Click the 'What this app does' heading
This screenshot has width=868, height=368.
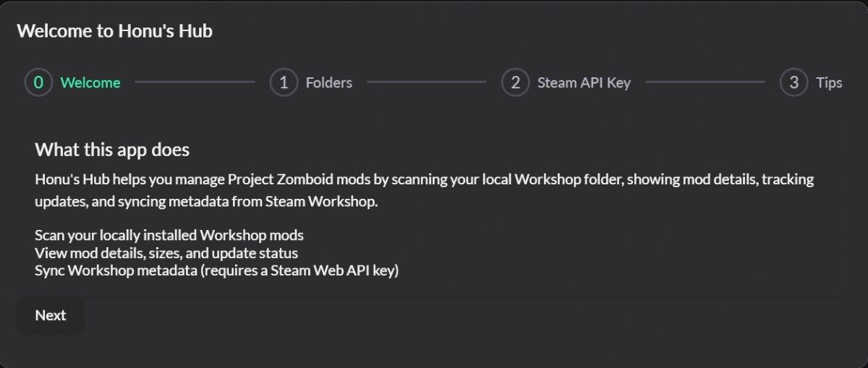pyautogui.click(x=112, y=150)
